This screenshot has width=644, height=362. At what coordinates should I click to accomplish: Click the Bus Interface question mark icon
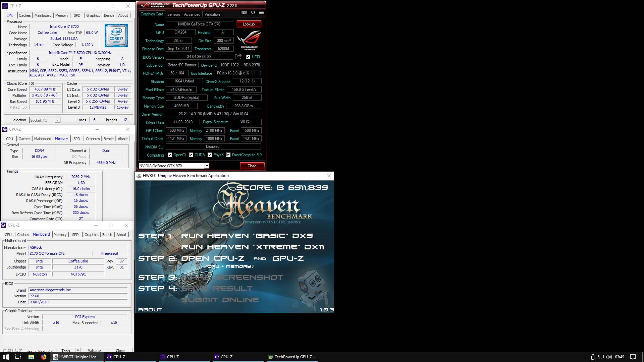260,73
